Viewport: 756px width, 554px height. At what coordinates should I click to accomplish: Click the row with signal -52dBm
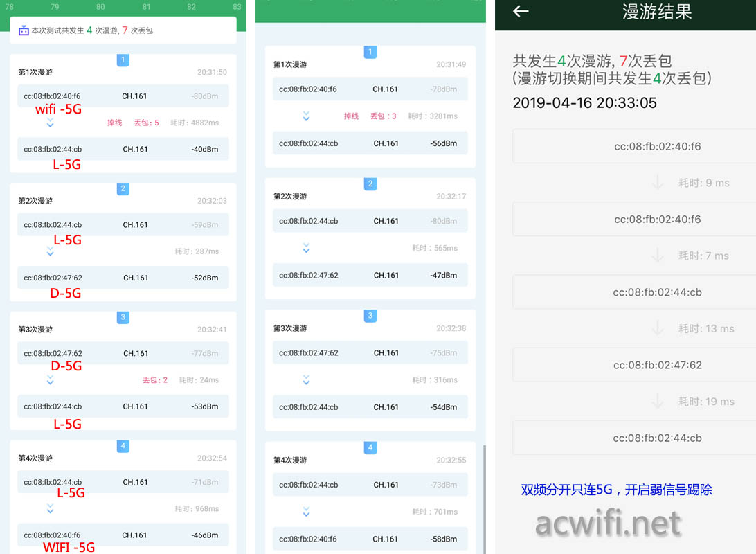click(123, 278)
